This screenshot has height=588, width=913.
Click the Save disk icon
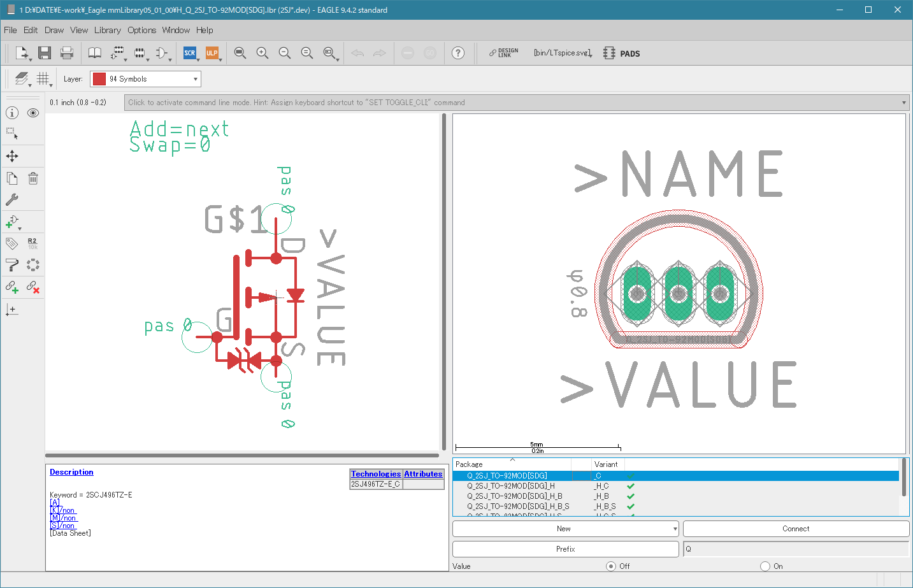click(44, 53)
